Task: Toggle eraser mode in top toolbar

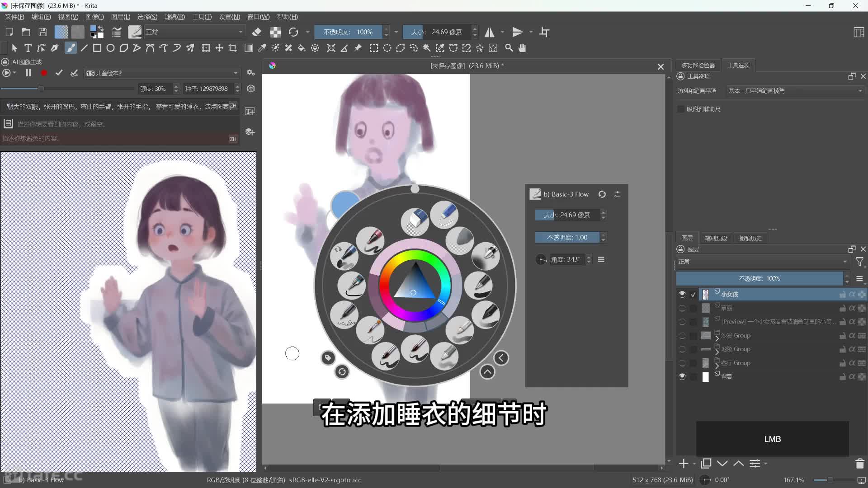Action: click(257, 32)
